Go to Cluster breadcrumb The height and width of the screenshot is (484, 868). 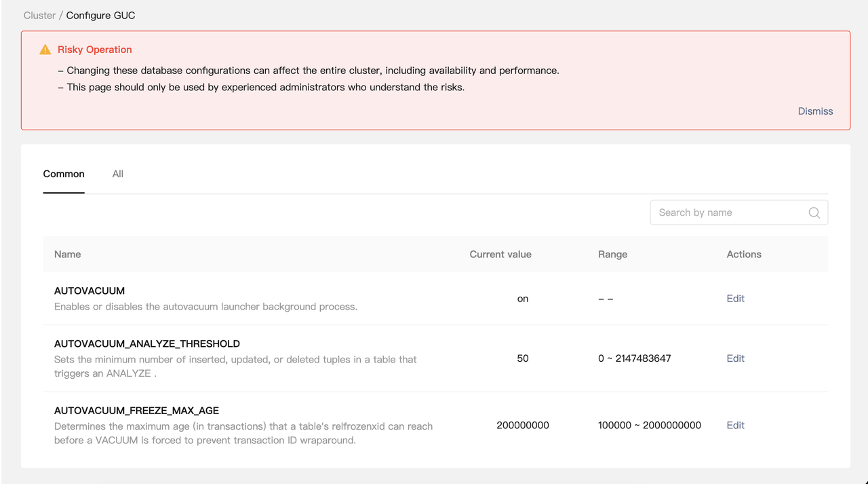click(39, 15)
